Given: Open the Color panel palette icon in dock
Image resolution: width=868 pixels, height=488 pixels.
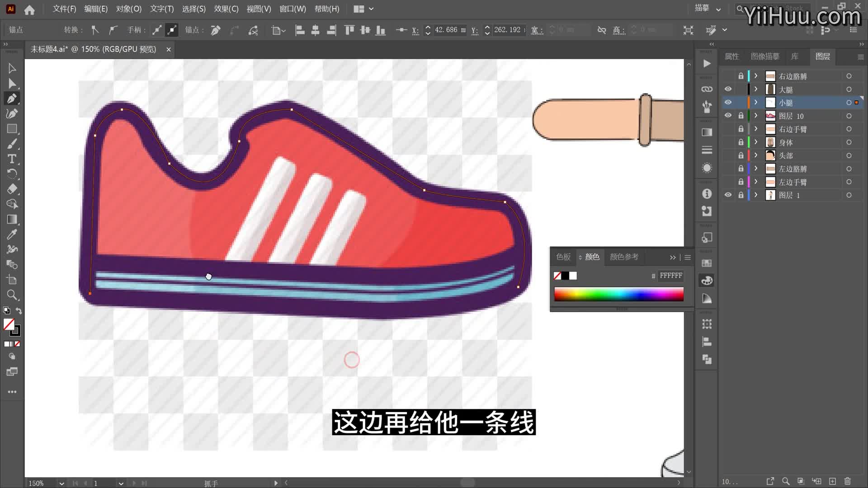Looking at the screenshot, I should [707, 281].
